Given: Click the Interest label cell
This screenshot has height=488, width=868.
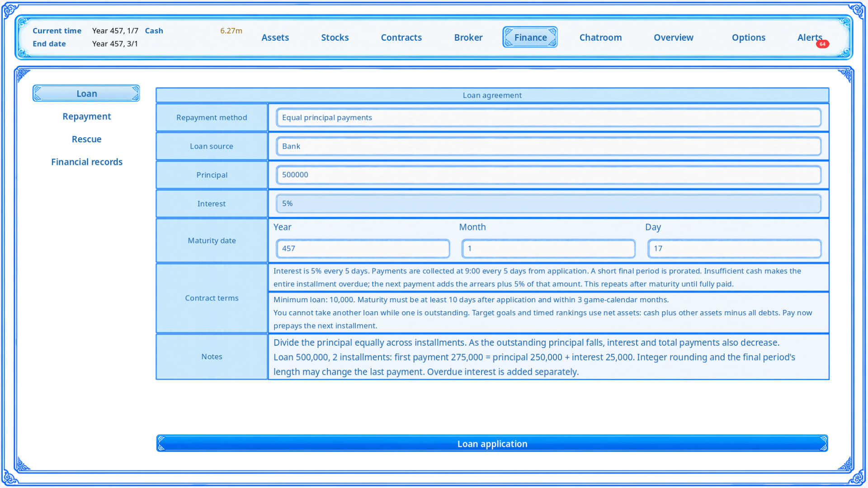Looking at the screenshot, I should pyautogui.click(x=212, y=204).
